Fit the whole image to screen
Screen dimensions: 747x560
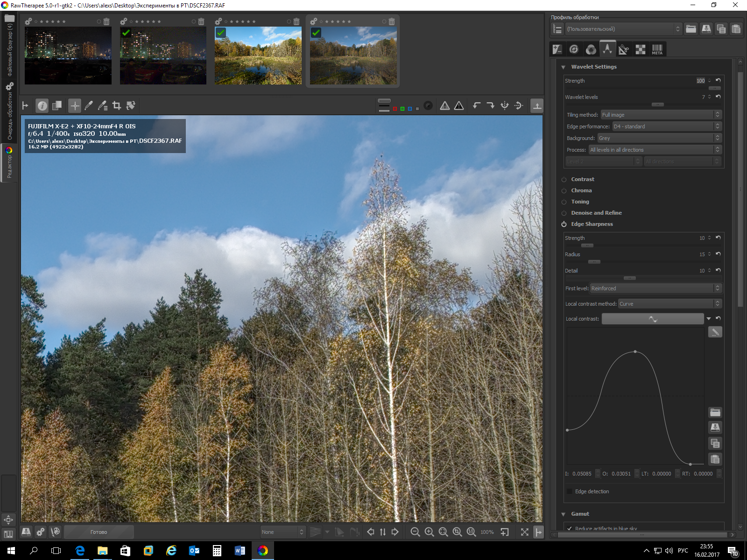[x=443, y=532]
